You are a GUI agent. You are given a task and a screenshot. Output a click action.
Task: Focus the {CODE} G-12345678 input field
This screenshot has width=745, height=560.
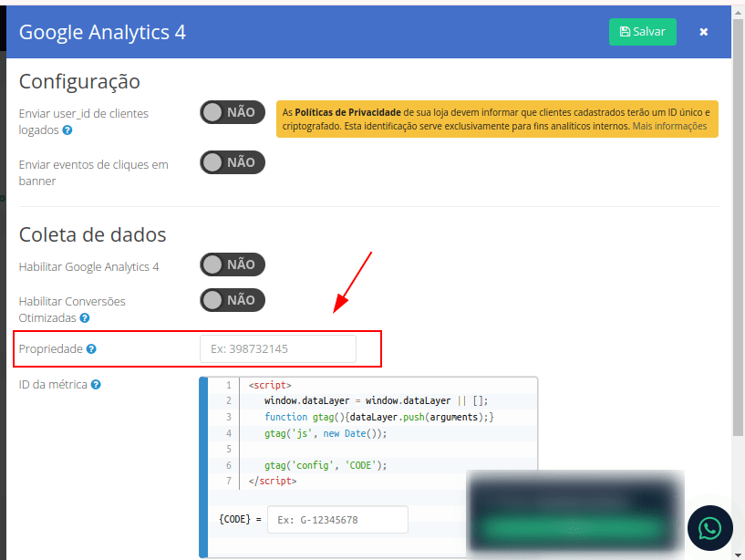tap(337, 519)
